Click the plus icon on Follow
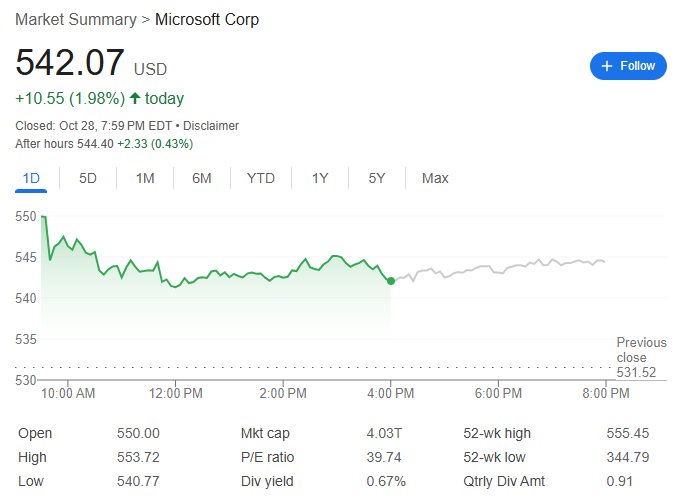 point(606,66)
